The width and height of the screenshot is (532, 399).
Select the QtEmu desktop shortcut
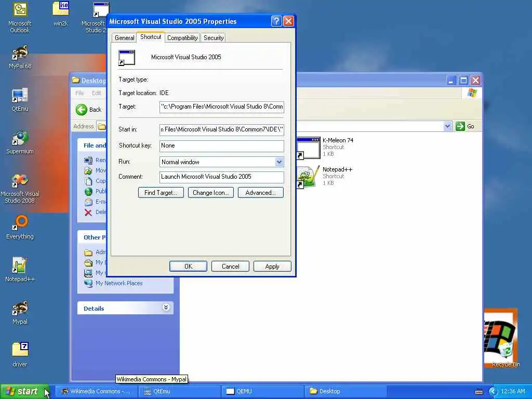20,100
